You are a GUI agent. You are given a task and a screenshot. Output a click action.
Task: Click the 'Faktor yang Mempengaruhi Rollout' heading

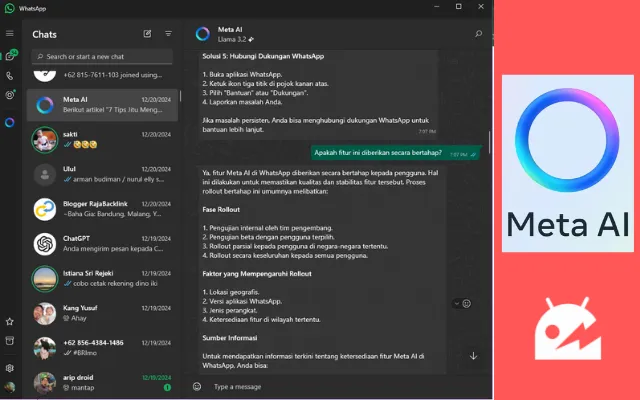pos(257,274)
